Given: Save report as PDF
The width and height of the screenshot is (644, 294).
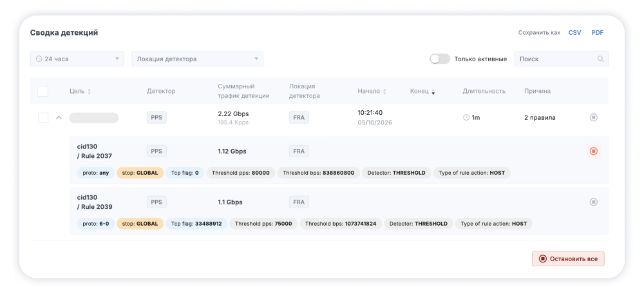Looking at the screenshot, I should pos(597,33).
